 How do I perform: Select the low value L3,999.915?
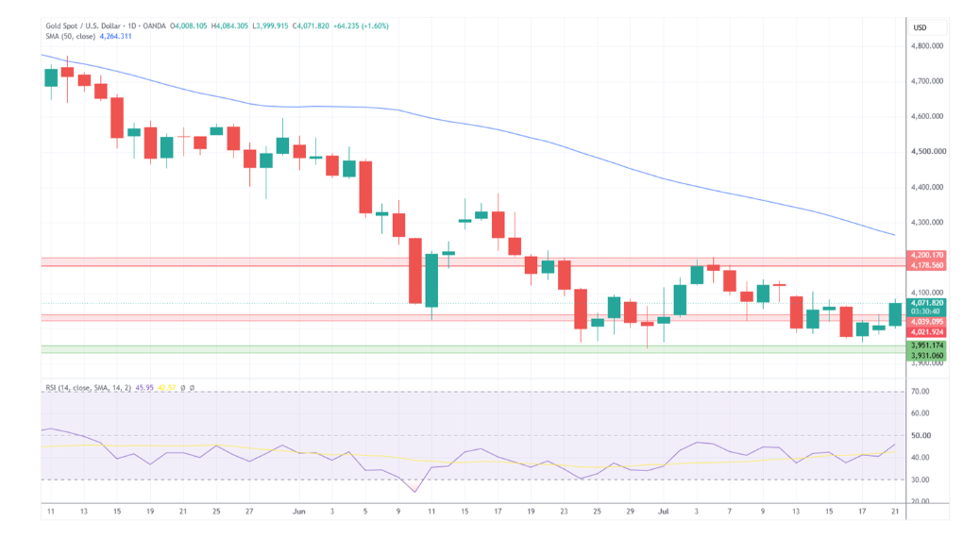click(x=270, y=26)
